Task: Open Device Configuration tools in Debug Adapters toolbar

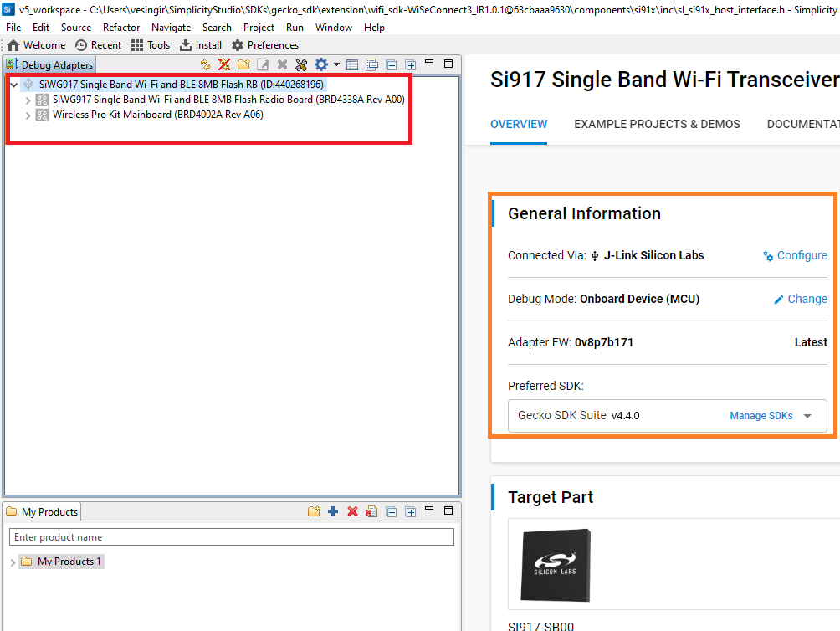Action: (x=301, y=64)
